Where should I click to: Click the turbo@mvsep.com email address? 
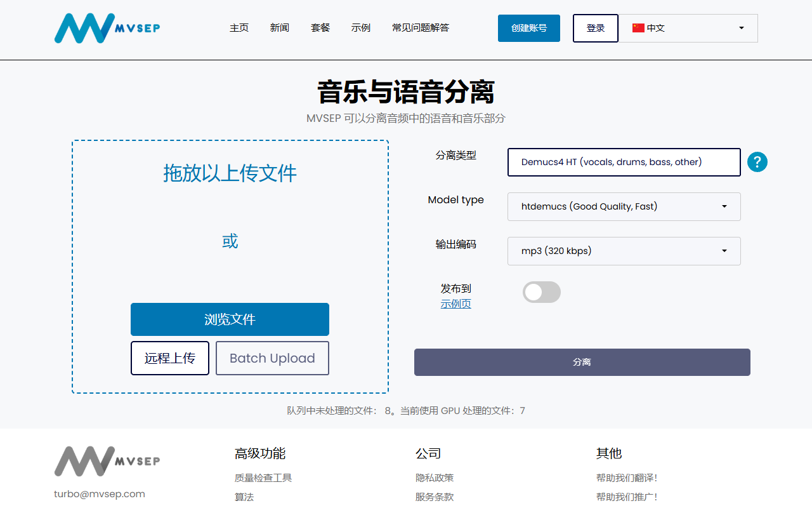pyautogui.click(x=100, y=493)
